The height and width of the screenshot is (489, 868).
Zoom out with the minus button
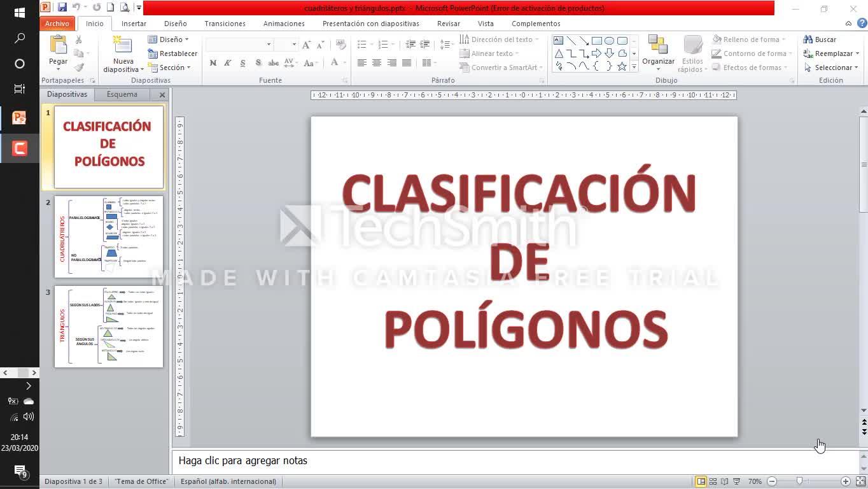[x=772, y=481]
